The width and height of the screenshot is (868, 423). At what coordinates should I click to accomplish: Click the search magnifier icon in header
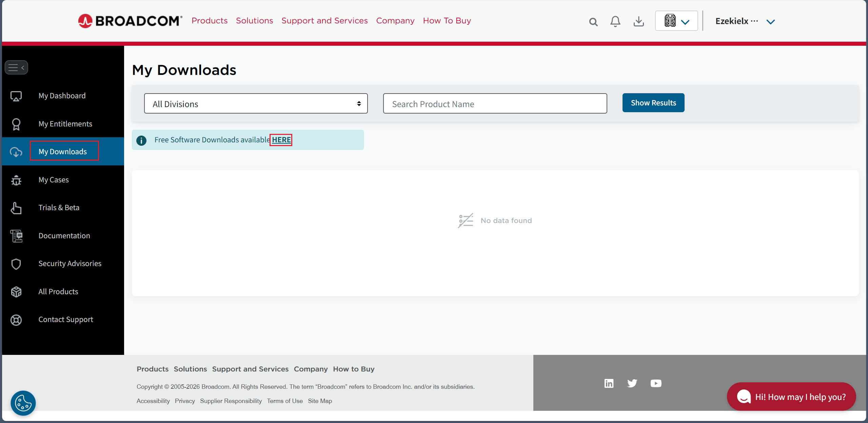point(593,22)
